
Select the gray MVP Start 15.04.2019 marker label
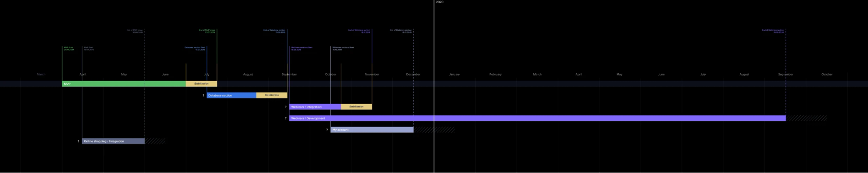click(89, 49)
